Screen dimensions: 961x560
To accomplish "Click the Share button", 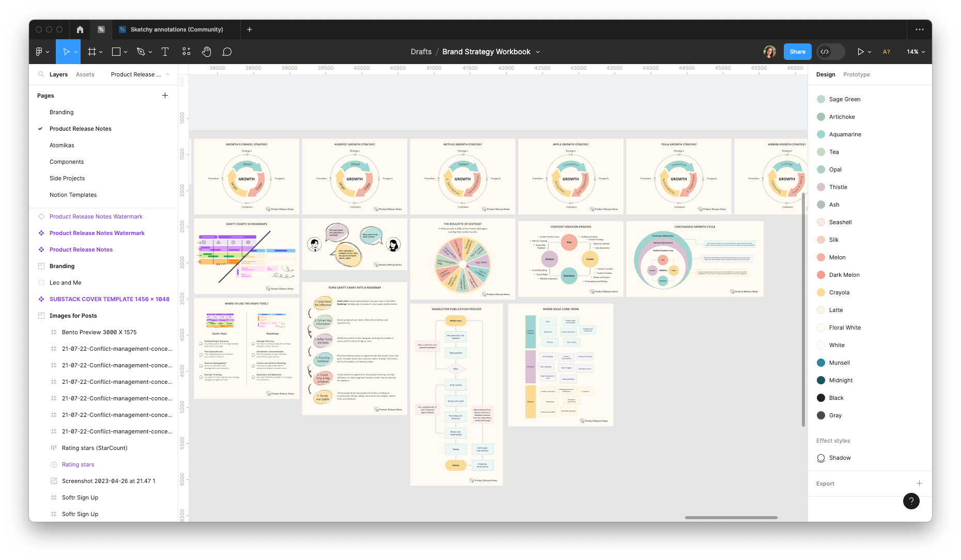I will pos(797,52).
